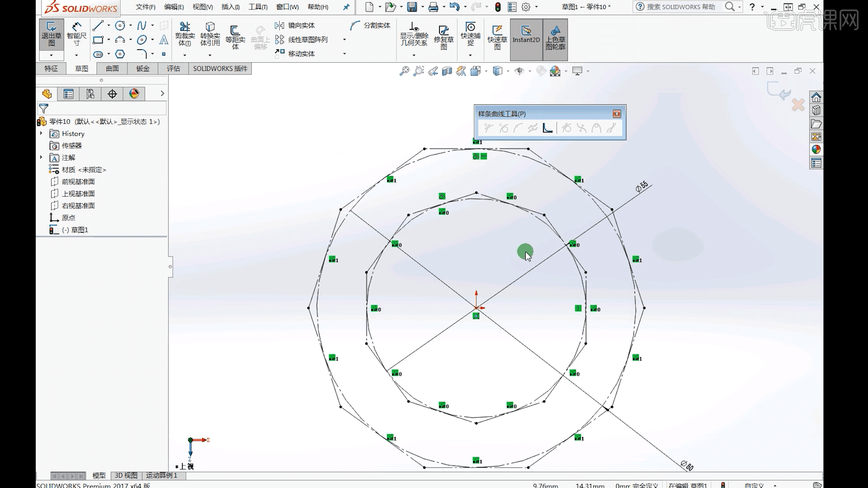Click Display/Delete Relations (显示/删除几何关系)

coord(414,34)
